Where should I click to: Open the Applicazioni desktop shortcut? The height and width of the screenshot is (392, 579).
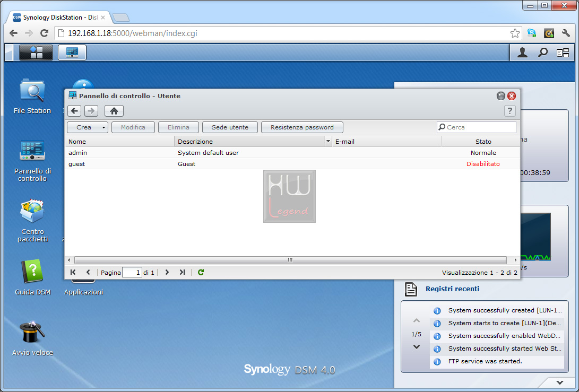point(83,288)
